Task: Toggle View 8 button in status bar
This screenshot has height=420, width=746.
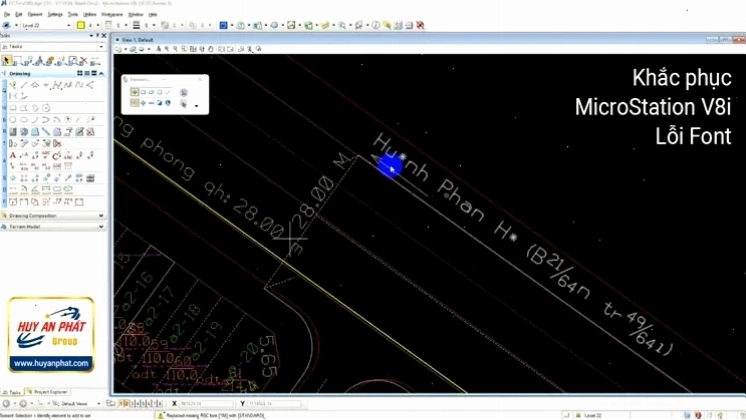Action: pyautogui.click(x=160, y=403)
